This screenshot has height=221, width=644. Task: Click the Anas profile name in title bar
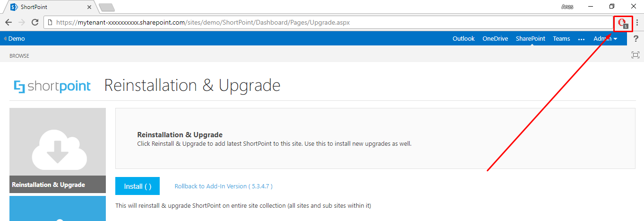click(x=567, y=7)
